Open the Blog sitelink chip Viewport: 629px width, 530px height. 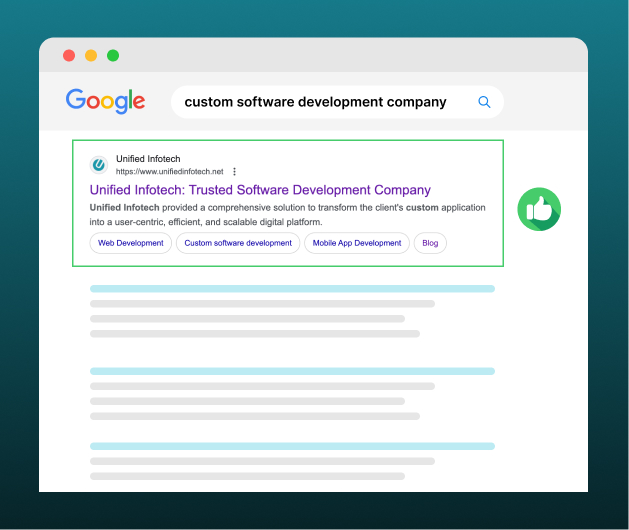click(430, 243)
